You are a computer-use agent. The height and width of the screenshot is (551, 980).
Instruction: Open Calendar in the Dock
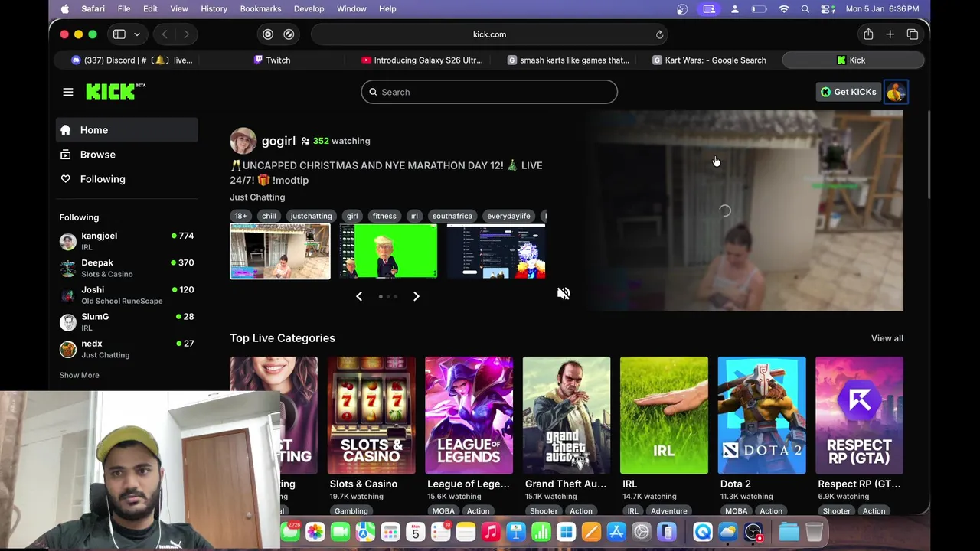click(x=416, y=532)
